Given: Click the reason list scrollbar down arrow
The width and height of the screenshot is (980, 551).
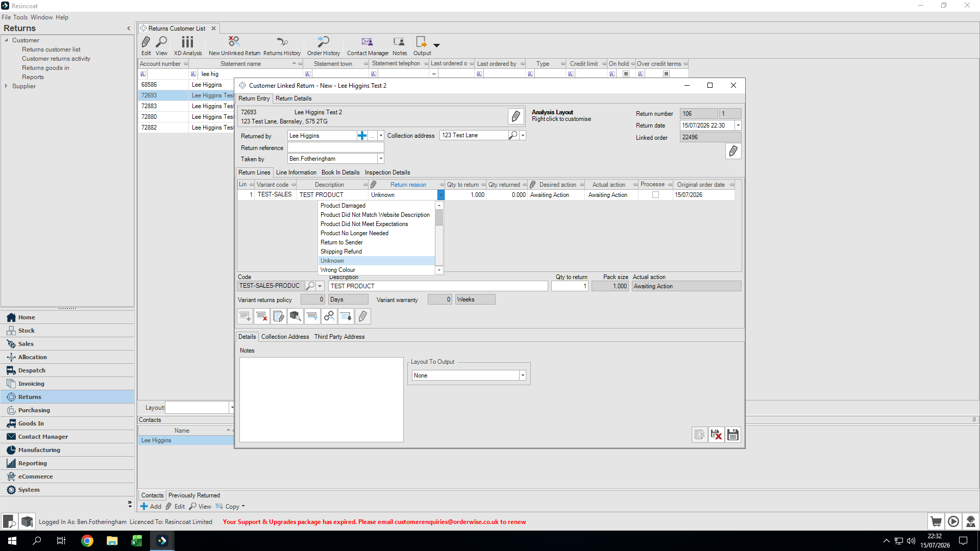Looking at the screenshot, I should coord(439,270).
